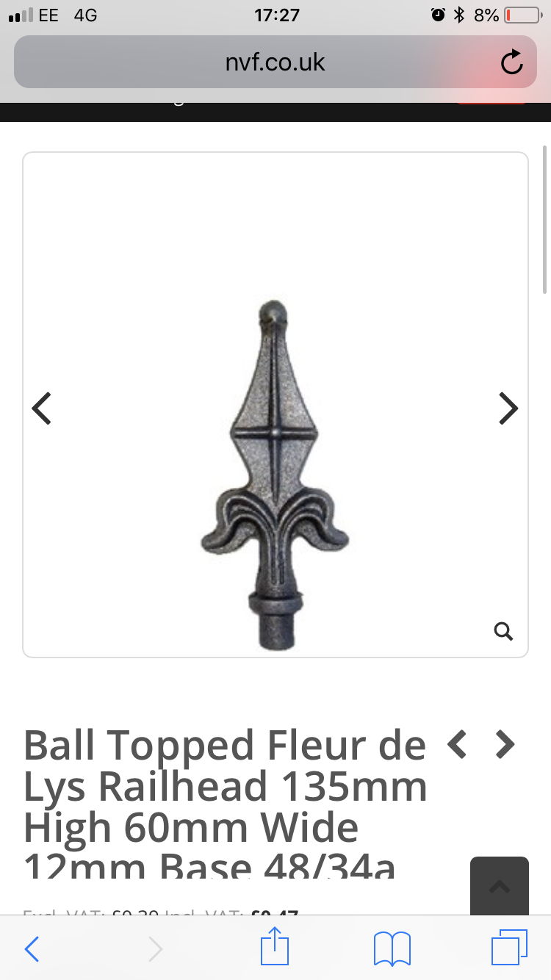Open the Safari tabs overview
This screenshot has width=551, height=980.
tap(509, 948)
